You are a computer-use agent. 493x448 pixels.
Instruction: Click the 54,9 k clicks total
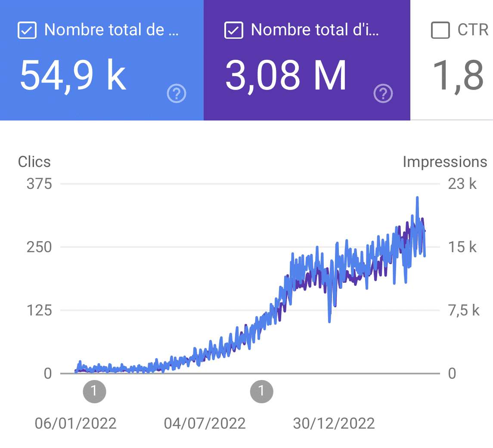73,76
